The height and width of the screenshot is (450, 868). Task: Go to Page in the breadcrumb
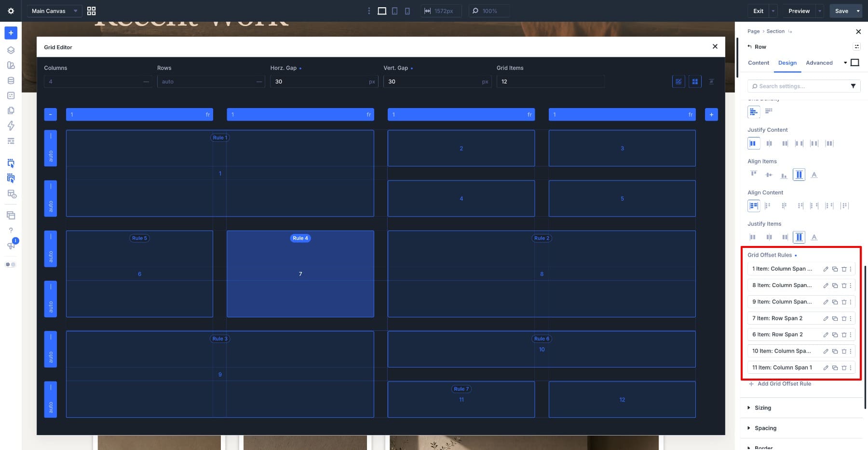point(753,31)
